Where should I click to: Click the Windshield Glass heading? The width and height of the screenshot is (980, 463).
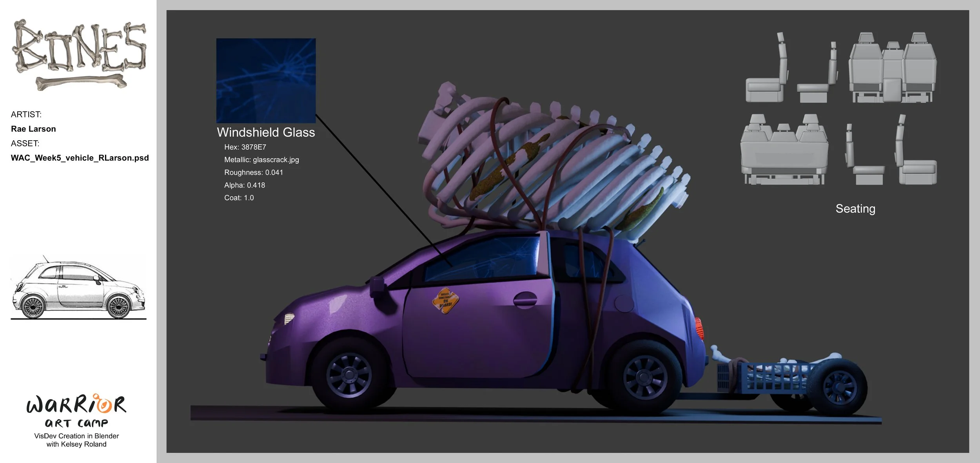point(266,132)
